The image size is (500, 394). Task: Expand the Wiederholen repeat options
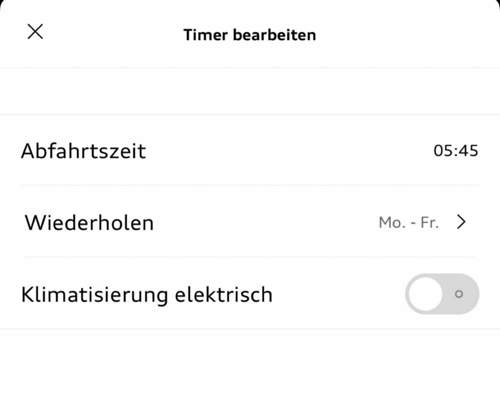pyautogui.click(x=250, y=222)
